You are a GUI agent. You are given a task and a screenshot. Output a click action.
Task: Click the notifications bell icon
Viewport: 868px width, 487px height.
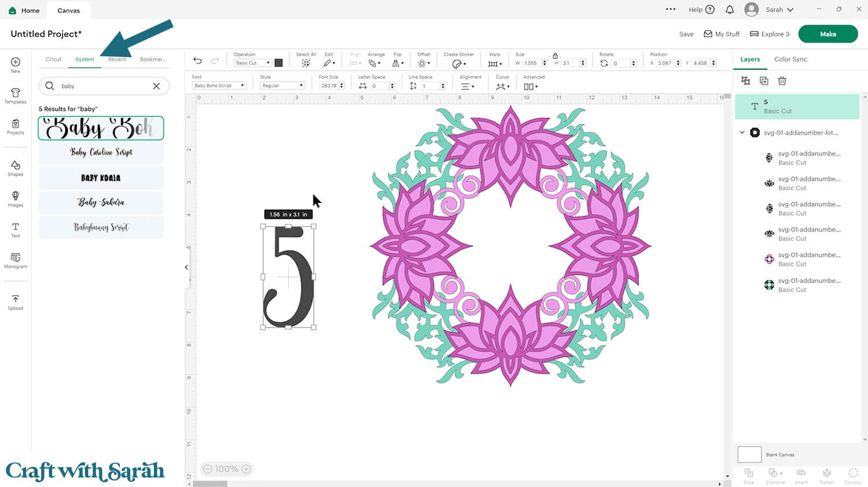point(730,10)
